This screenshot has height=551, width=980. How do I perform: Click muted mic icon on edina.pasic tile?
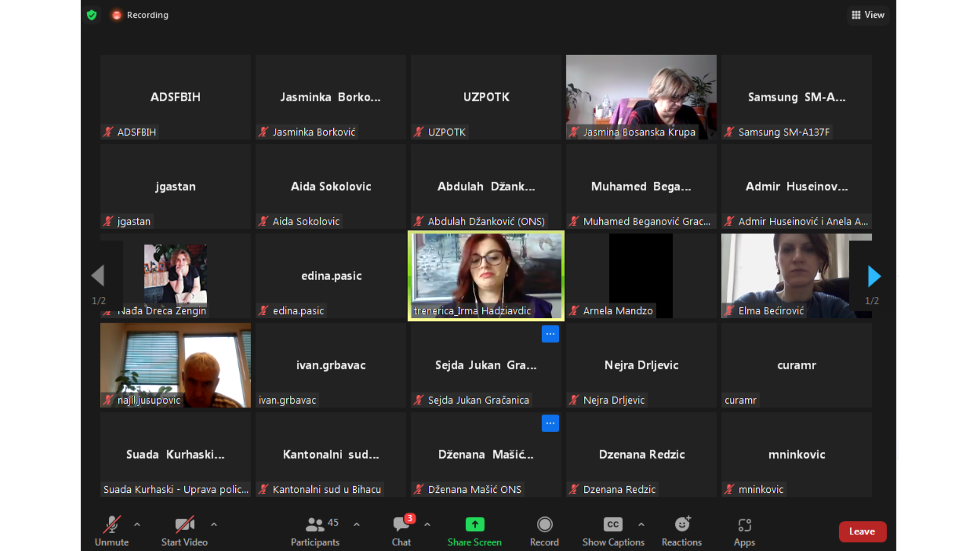click(263, 311)
